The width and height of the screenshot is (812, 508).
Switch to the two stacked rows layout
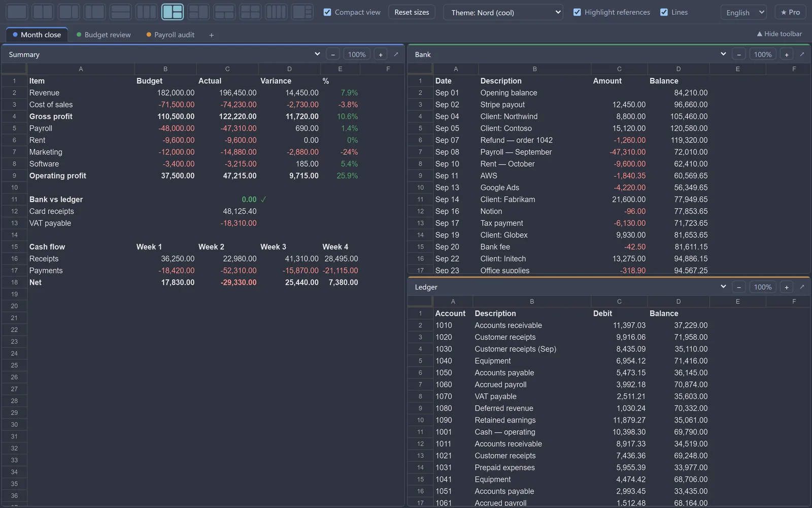point(120,12)
